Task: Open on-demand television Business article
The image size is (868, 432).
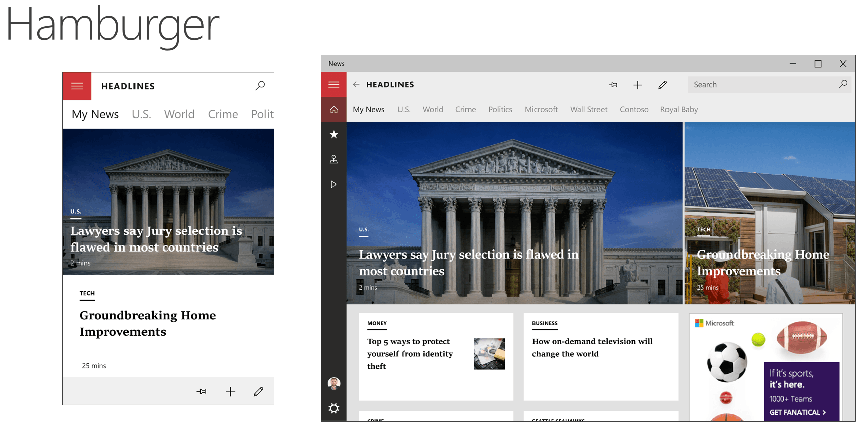Action: pos(601,356)
